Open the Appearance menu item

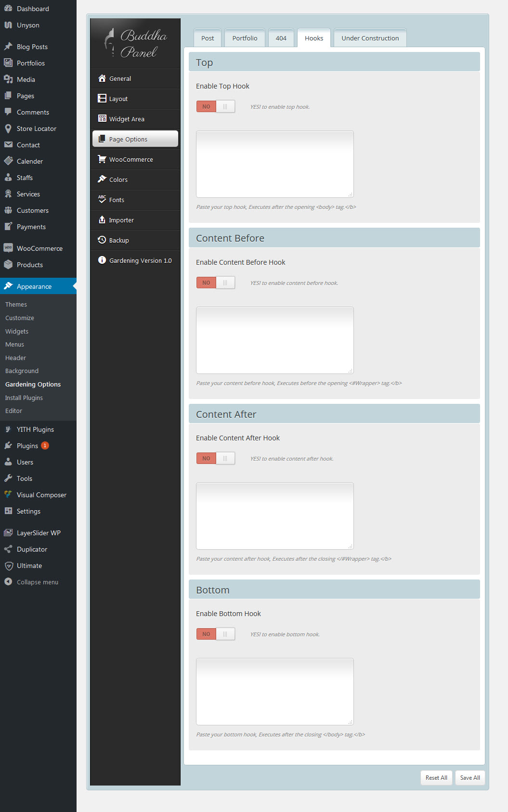point(38,286)
